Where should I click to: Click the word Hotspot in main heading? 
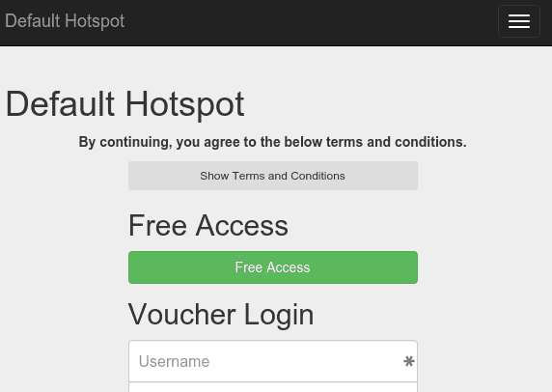click(x=185, y=104)
